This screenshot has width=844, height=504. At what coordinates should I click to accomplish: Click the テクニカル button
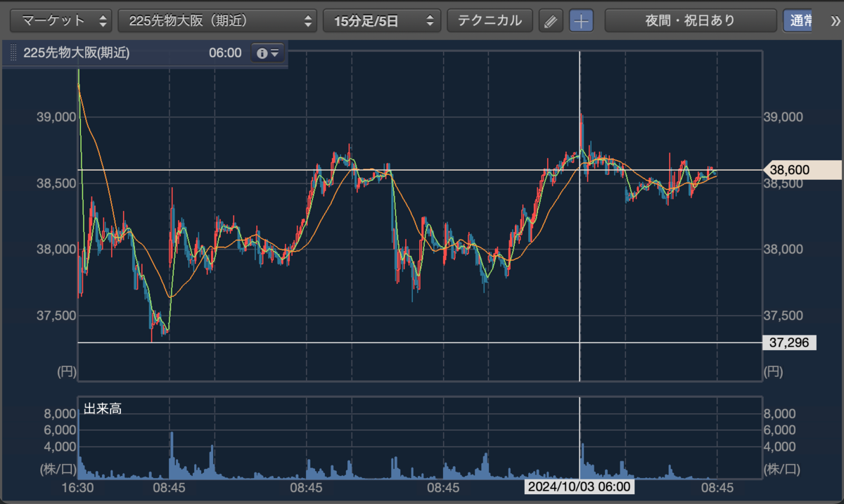490,20
